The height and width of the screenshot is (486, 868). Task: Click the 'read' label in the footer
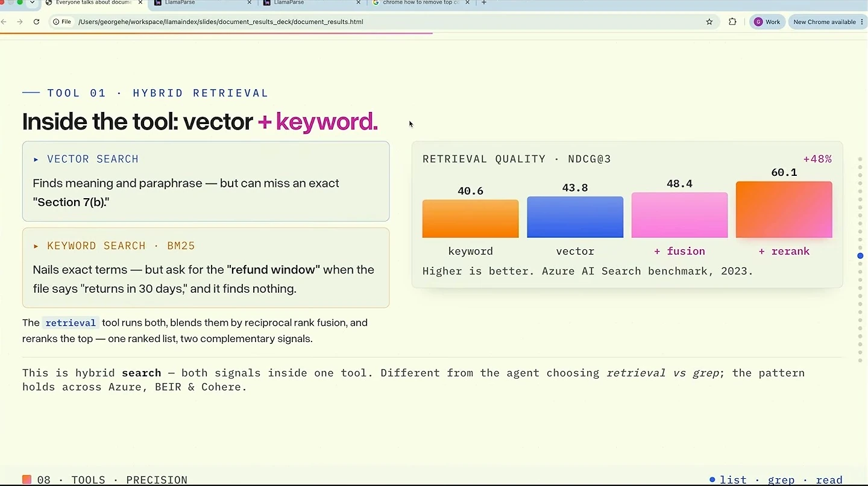click(829, 480)
